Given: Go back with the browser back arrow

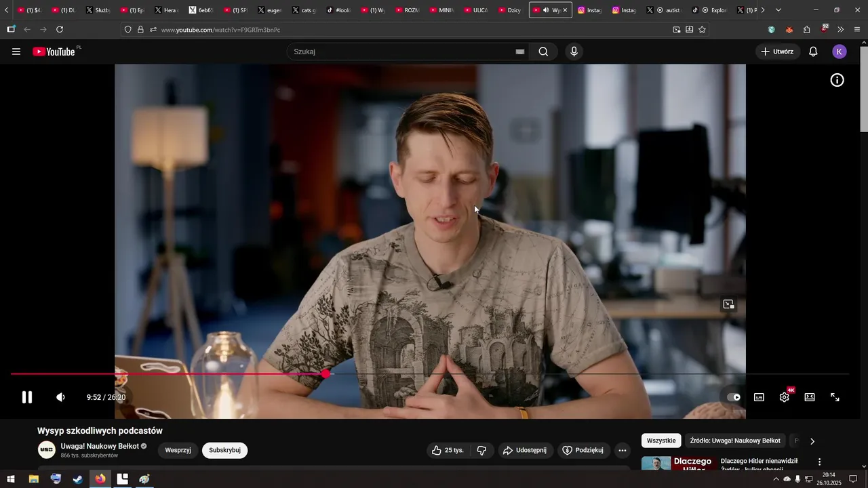Looking at the screenshot, I should click(x=27, y=30).
